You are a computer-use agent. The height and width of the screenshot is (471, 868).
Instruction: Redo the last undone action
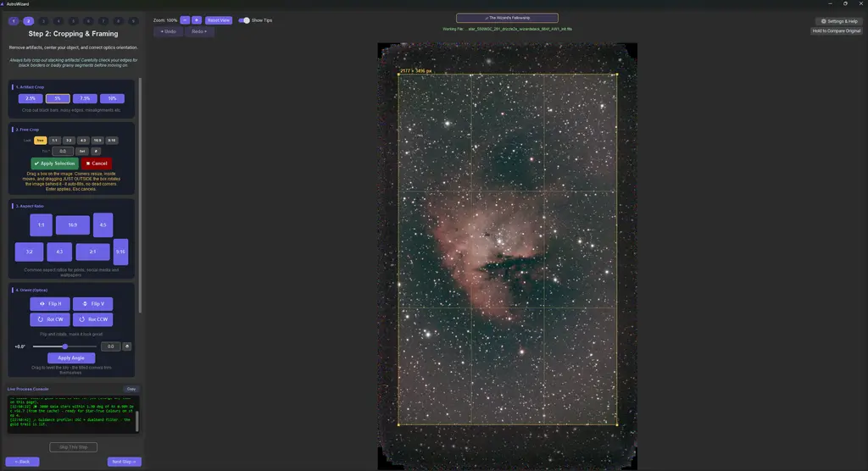tap(199, 31)
